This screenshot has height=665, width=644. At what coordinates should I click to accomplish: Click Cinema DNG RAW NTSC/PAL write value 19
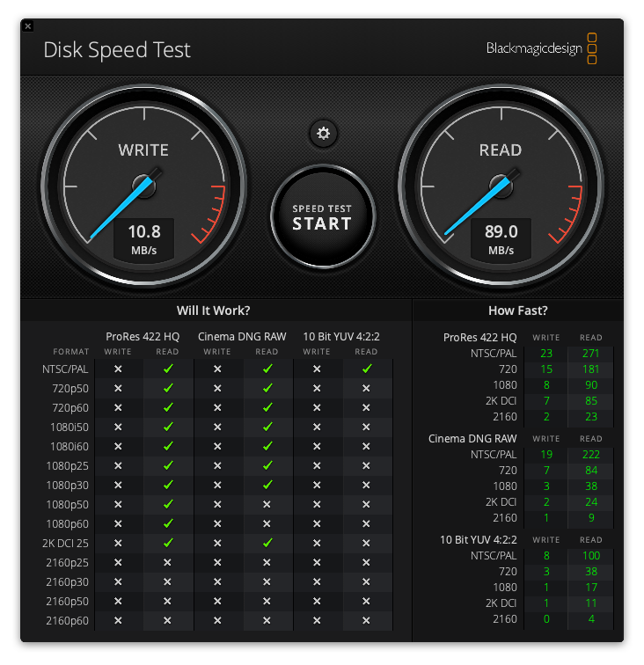click(546, 455)
